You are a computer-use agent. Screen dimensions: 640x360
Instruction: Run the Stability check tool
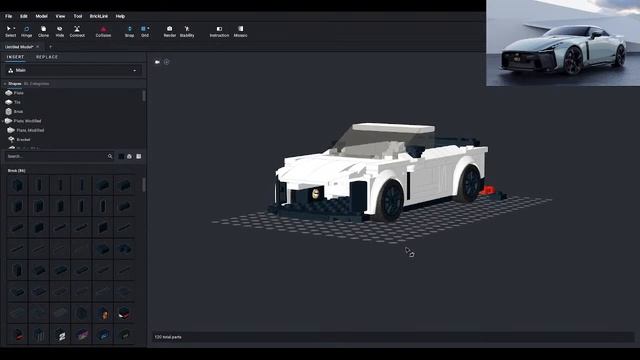[x=187, y=31]
